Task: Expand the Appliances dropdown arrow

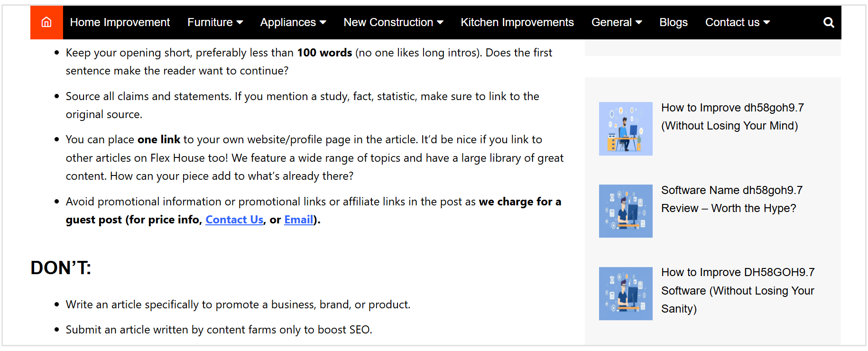Action: click(323, 22)
